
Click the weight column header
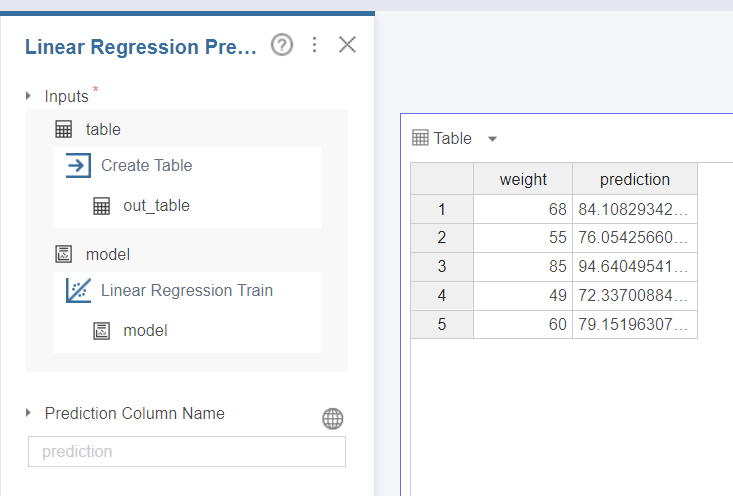pos(523,180)
